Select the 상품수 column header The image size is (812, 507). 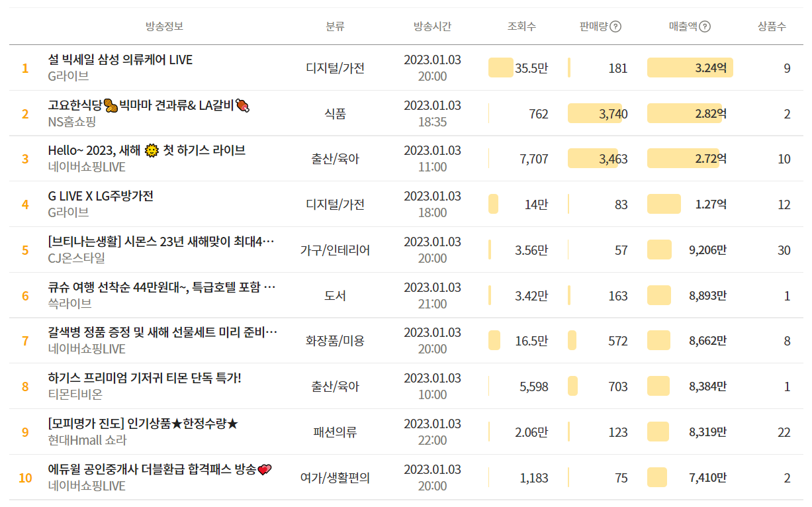[x=772, y=26]
